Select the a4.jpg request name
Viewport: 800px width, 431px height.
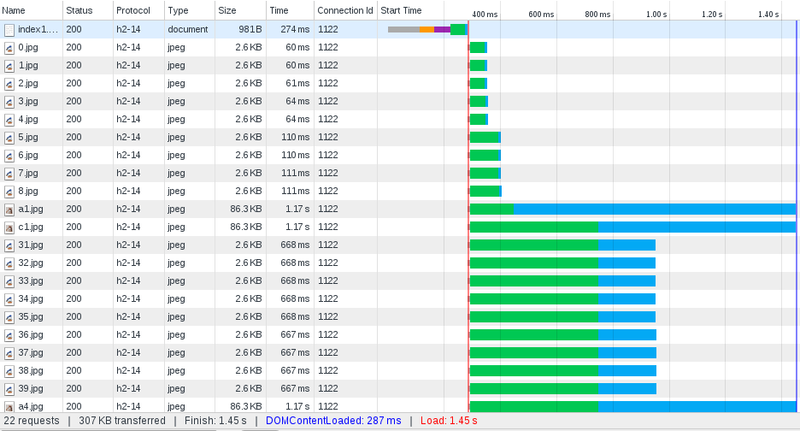point(31,407)
